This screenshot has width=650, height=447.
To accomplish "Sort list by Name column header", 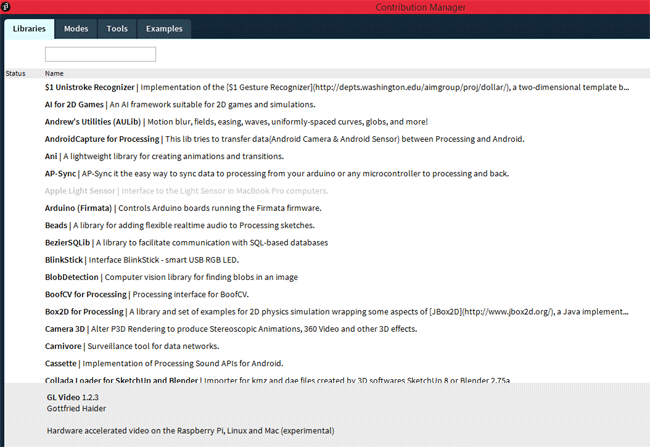I will tap(54, 73).
